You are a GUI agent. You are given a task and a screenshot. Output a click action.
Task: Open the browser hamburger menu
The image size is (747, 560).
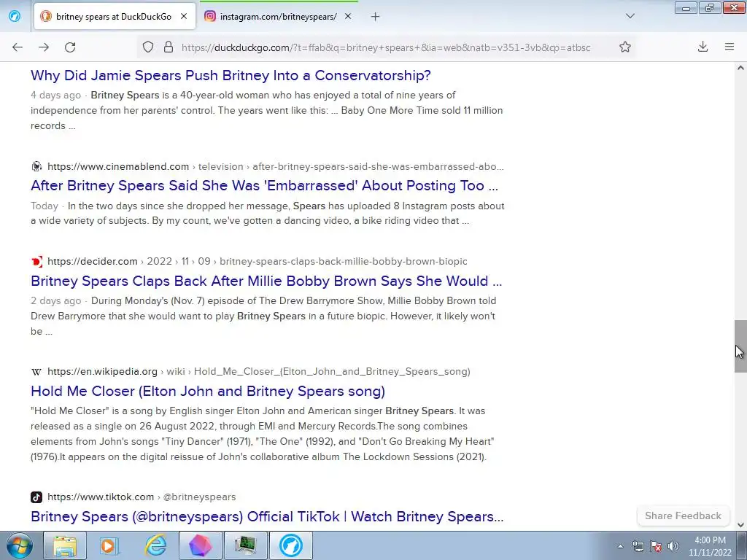[729, 47]
